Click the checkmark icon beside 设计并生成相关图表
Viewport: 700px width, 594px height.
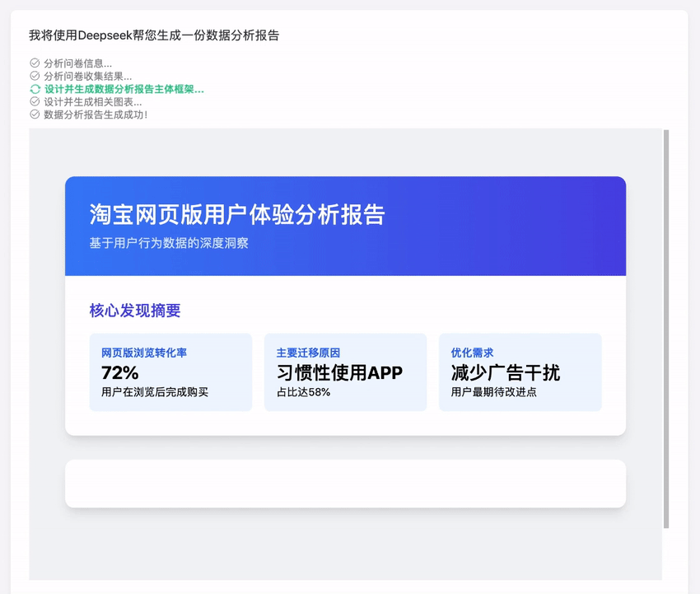point(35,101)
